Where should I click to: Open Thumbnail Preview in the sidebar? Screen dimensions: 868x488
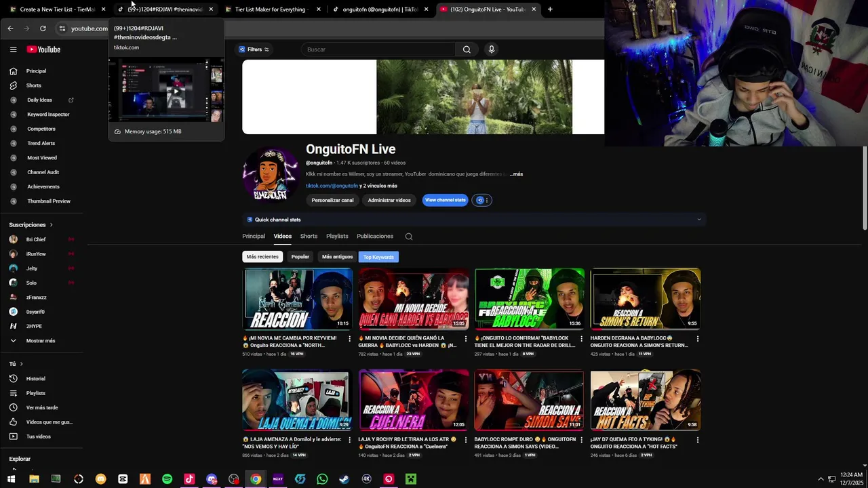click(x=49, y=201)
